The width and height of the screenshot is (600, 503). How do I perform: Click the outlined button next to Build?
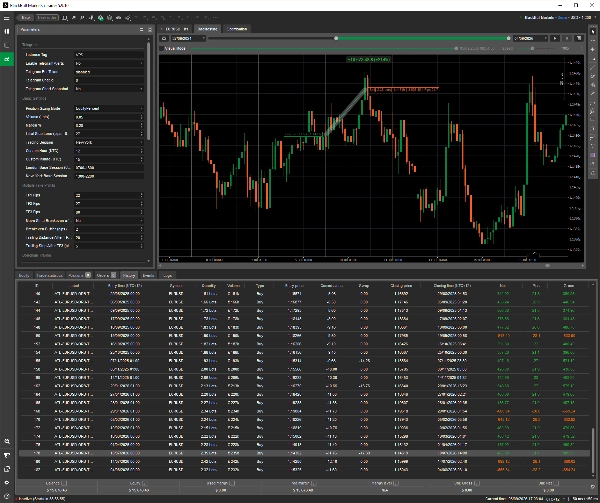[47, 18]
